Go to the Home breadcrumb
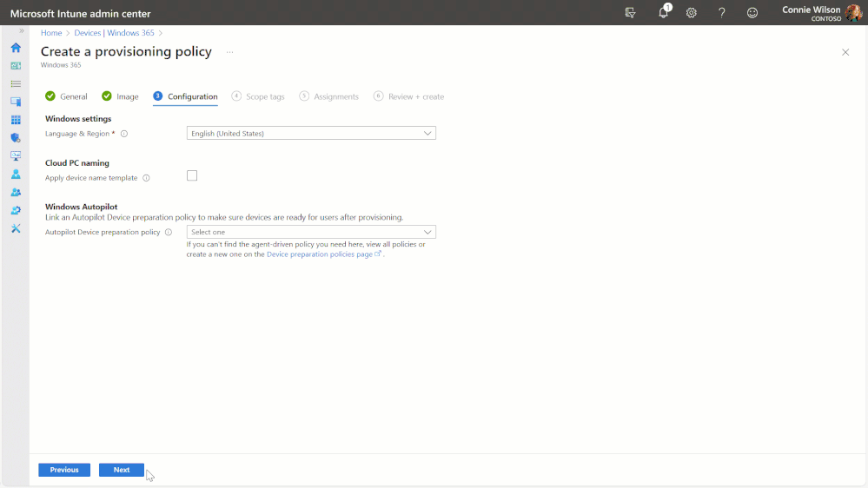The width and height of the screenshot is (868, 488). click(x=51, y=33)
